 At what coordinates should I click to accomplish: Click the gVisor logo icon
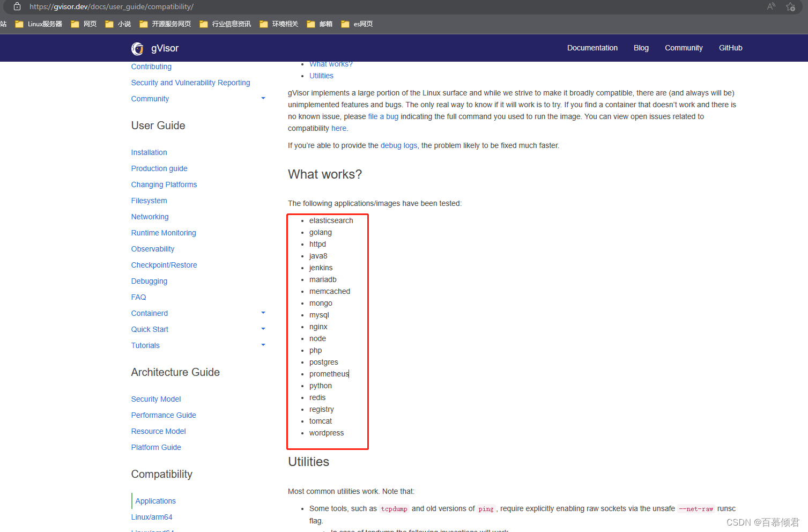point(137,49)
